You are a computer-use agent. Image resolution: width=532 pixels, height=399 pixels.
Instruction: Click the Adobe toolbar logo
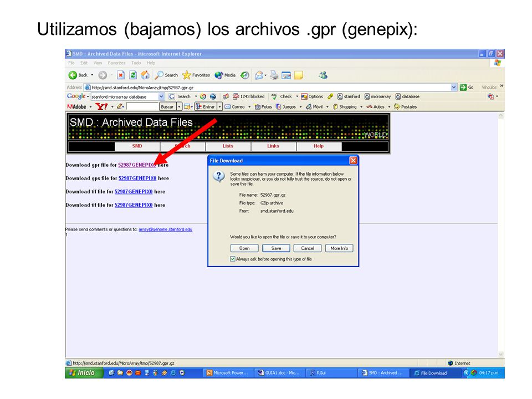[x=76, y=107]
